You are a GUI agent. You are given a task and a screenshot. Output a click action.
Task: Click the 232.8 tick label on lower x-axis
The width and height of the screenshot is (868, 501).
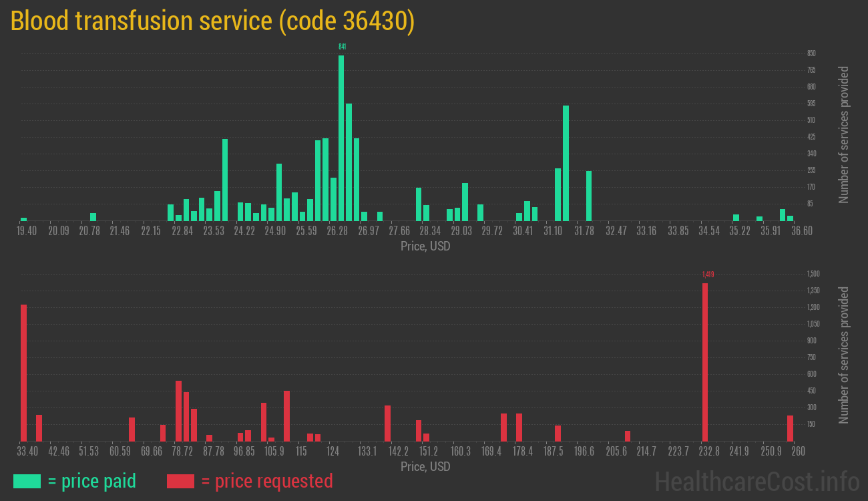708,452
